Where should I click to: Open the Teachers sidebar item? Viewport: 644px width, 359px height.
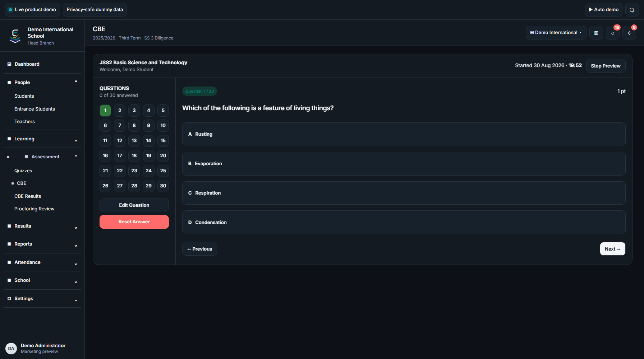point(24,122)
